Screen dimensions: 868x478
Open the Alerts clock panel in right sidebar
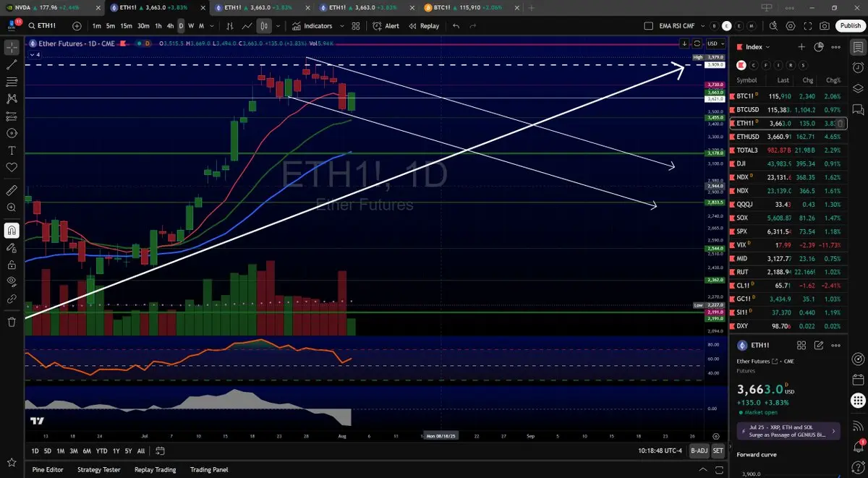point(858,67)
